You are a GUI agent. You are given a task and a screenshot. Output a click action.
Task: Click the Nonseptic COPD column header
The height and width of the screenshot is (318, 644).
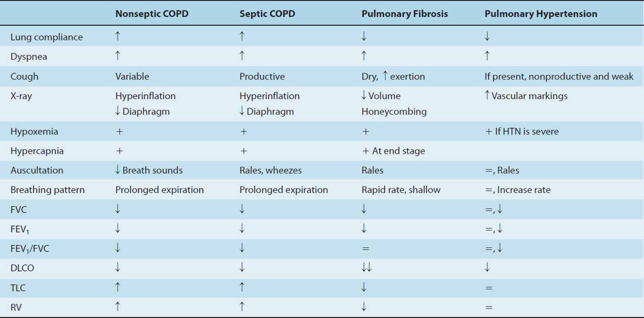click(x=152, y=14)
